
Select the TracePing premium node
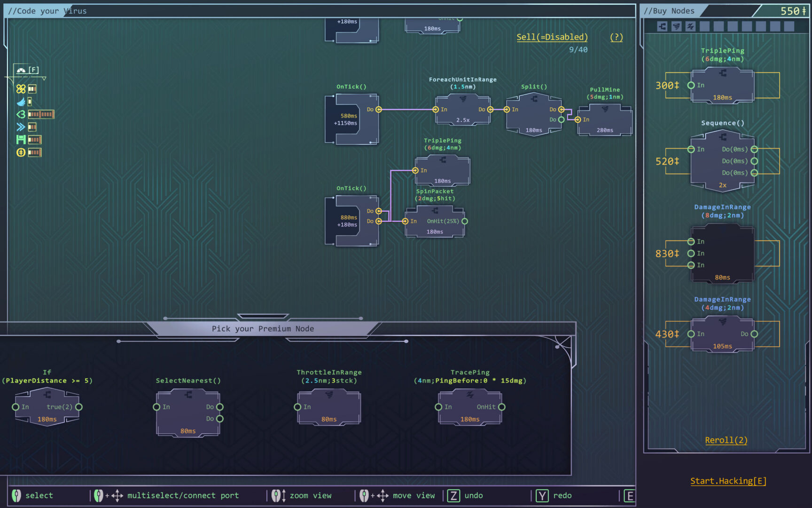click(x=470, y=407)
